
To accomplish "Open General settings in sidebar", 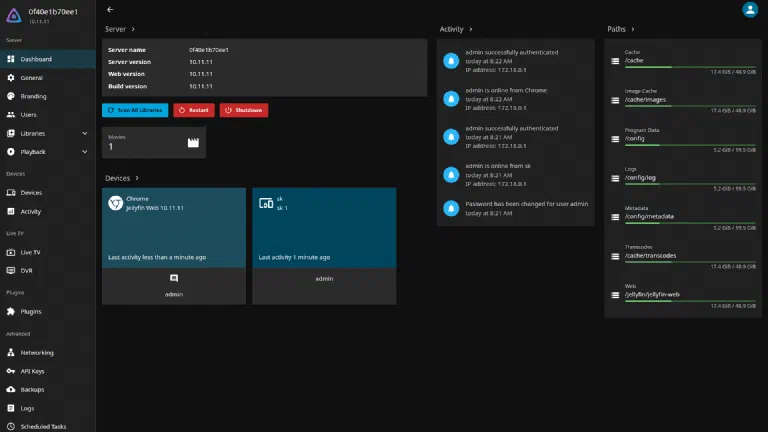I will 48,77.
